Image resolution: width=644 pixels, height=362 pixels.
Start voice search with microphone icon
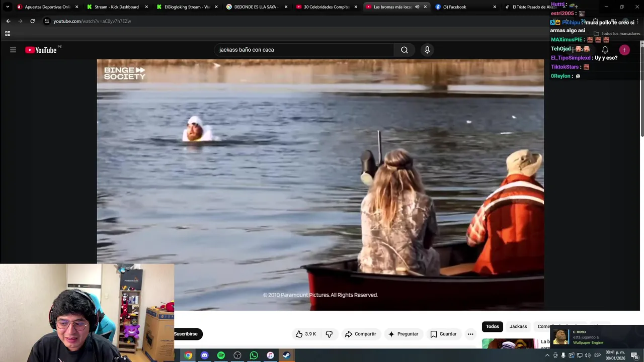tap(427, 50)
